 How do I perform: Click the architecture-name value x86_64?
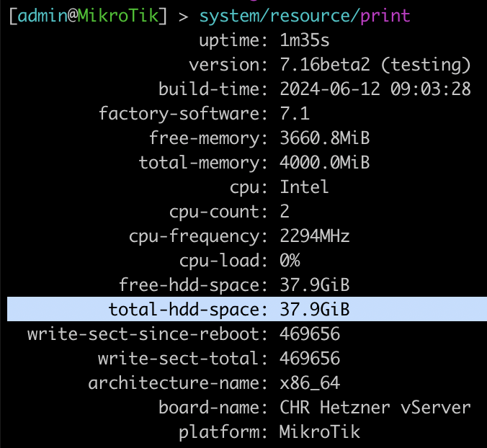coord(310,384)
